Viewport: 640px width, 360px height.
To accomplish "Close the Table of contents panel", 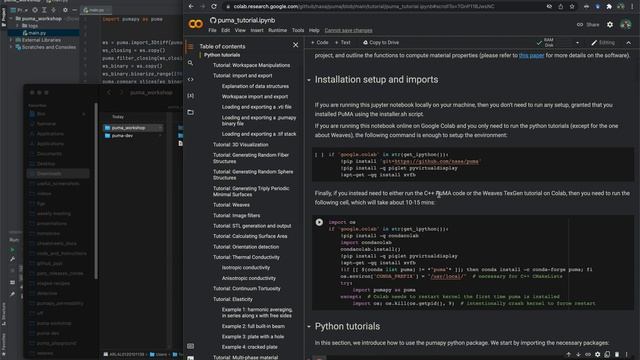I will 296,45.
